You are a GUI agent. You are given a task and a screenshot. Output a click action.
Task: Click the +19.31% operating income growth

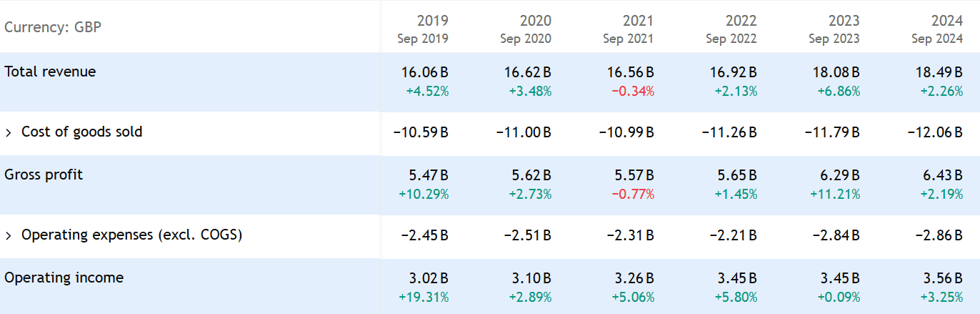[424, 297]
